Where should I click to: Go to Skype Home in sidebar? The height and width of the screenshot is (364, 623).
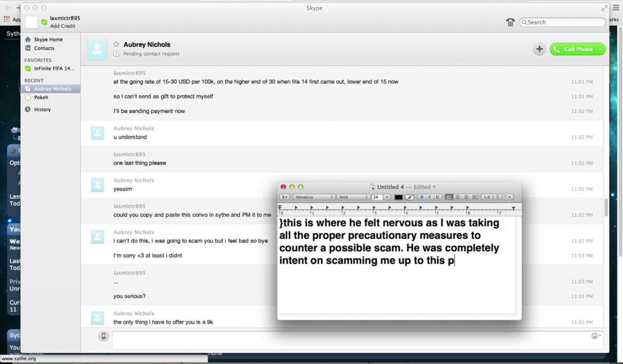pyautogui.click(x=48, y=39)
